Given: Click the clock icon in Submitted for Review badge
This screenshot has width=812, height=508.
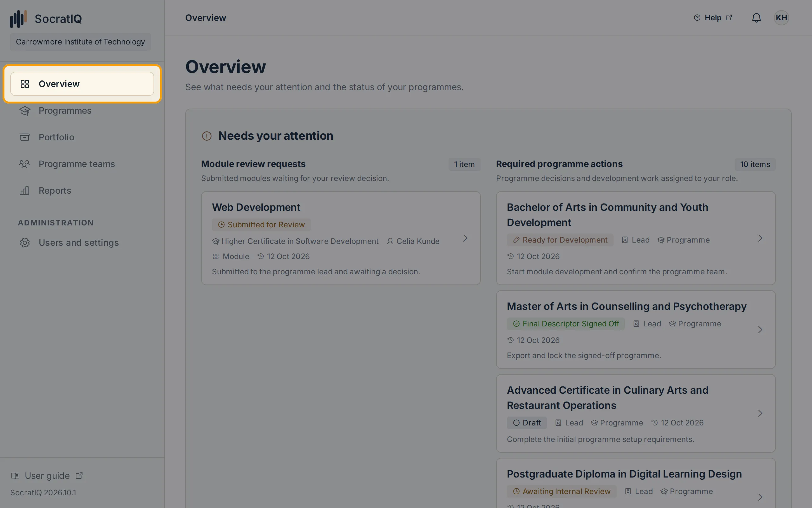Looking at the screenshot, I should coord(221,225).
